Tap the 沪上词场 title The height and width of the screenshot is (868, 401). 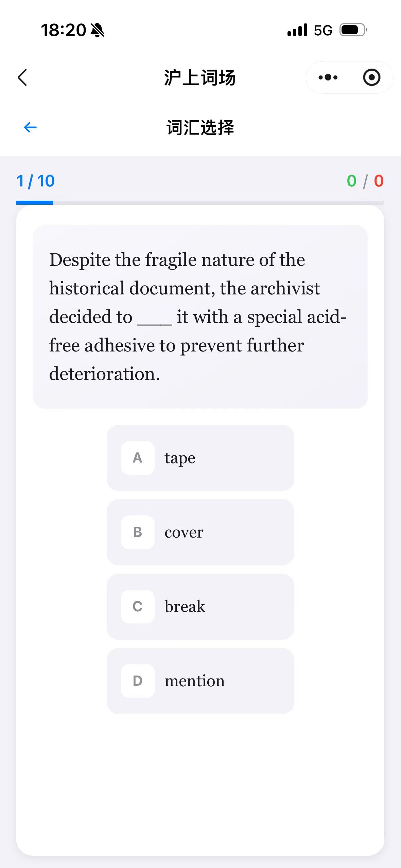tap(200, 77)
